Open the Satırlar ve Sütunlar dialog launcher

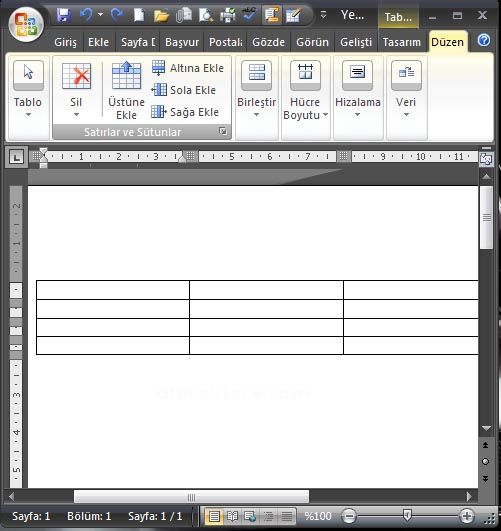point(223,131)
